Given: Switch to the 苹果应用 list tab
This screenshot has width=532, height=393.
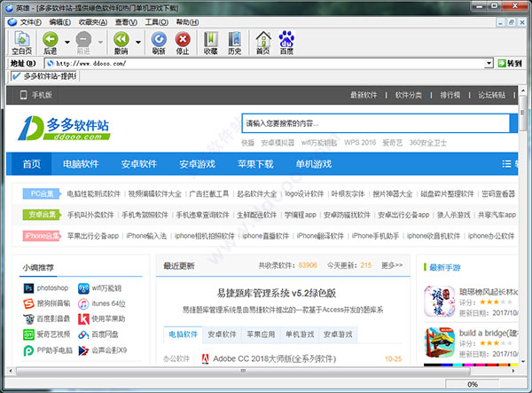Looking at the screenshot, I should click(261, 334).
